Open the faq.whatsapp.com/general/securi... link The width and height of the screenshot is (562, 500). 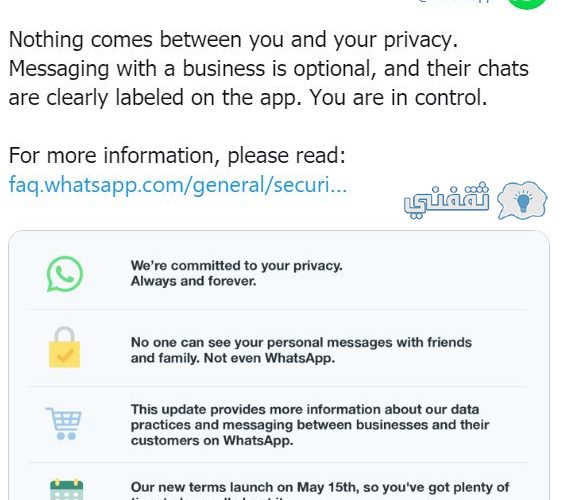point(178,185)
